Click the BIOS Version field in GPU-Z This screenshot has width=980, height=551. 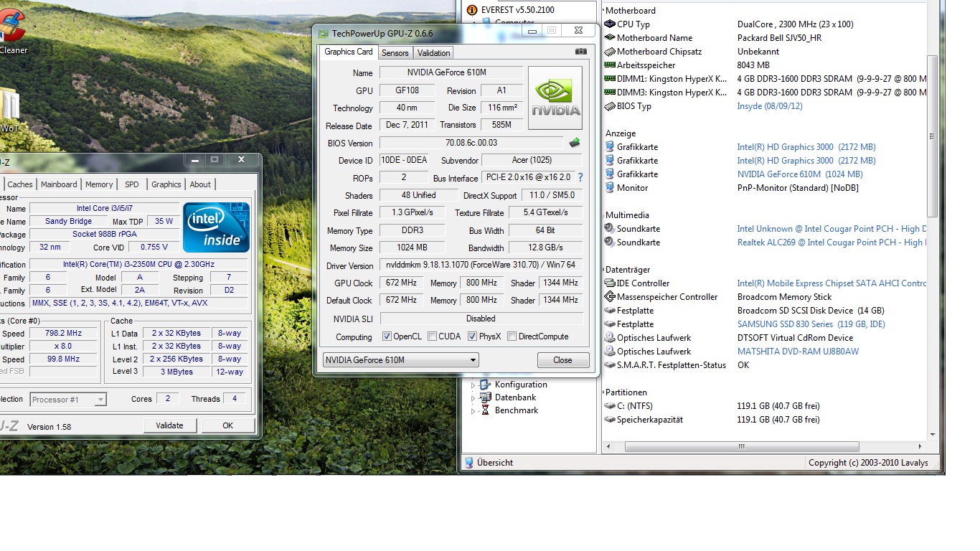point(471,143)
